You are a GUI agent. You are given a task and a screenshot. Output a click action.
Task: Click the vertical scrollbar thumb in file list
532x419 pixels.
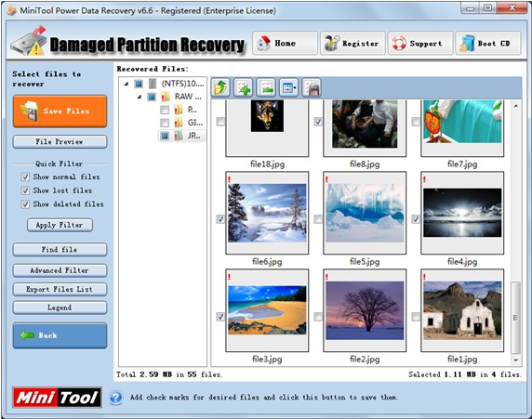[x=515, y=318]
